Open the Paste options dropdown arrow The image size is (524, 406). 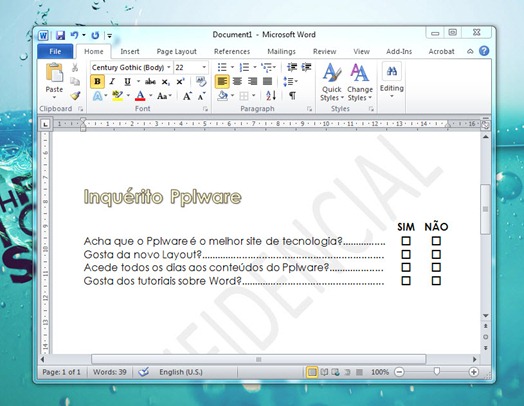pyautogui.click(x=54, y=97)
